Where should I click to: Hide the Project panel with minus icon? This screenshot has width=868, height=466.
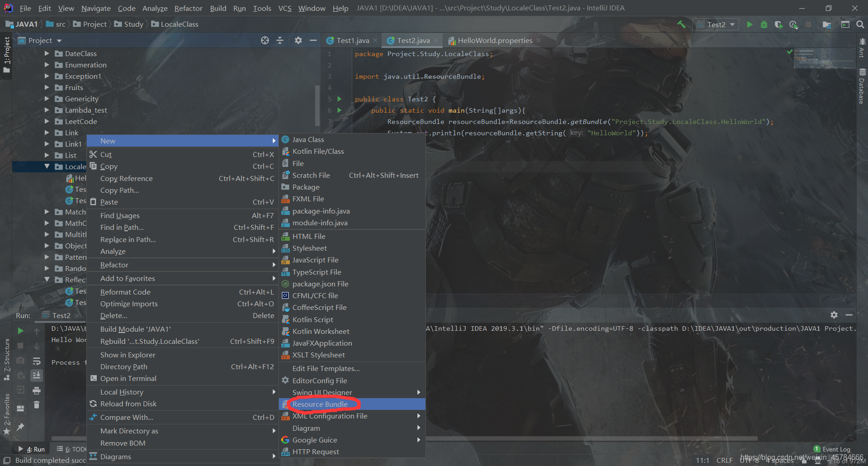point(313,40)
